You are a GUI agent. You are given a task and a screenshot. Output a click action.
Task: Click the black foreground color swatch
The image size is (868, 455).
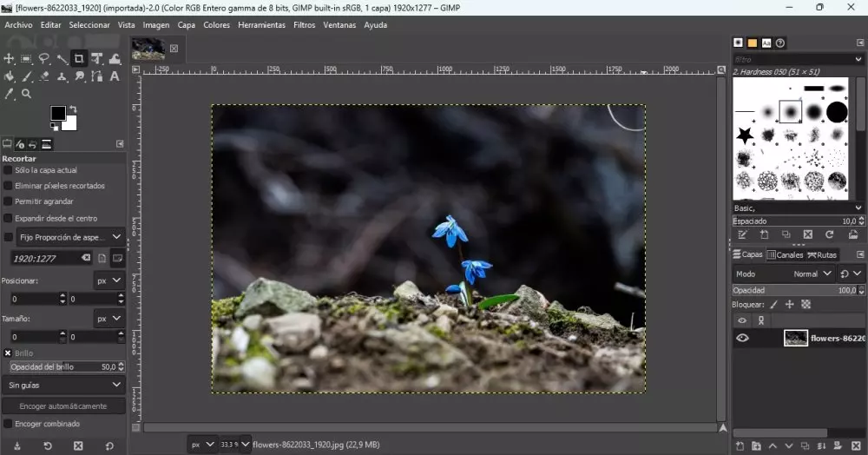(x=57, y=113)
